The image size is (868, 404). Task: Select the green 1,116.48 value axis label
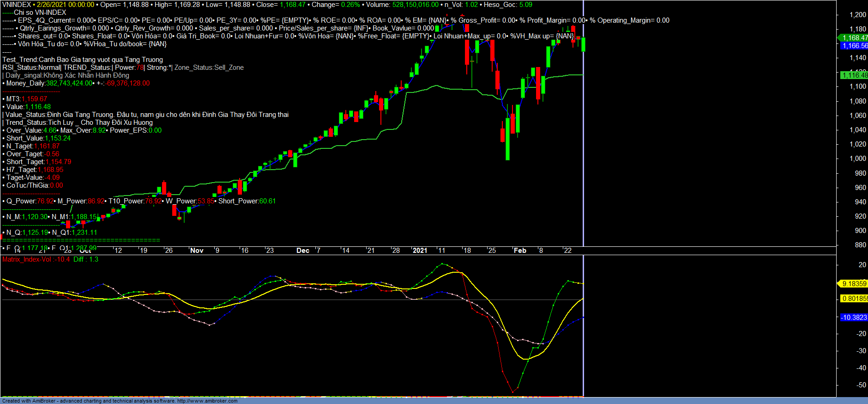click(855, 75)
